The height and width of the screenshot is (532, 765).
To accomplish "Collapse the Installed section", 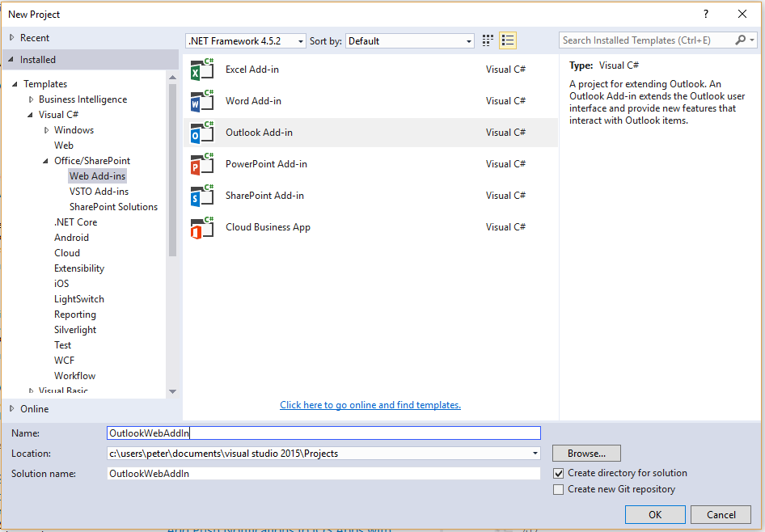I will [x=11, y=60].
